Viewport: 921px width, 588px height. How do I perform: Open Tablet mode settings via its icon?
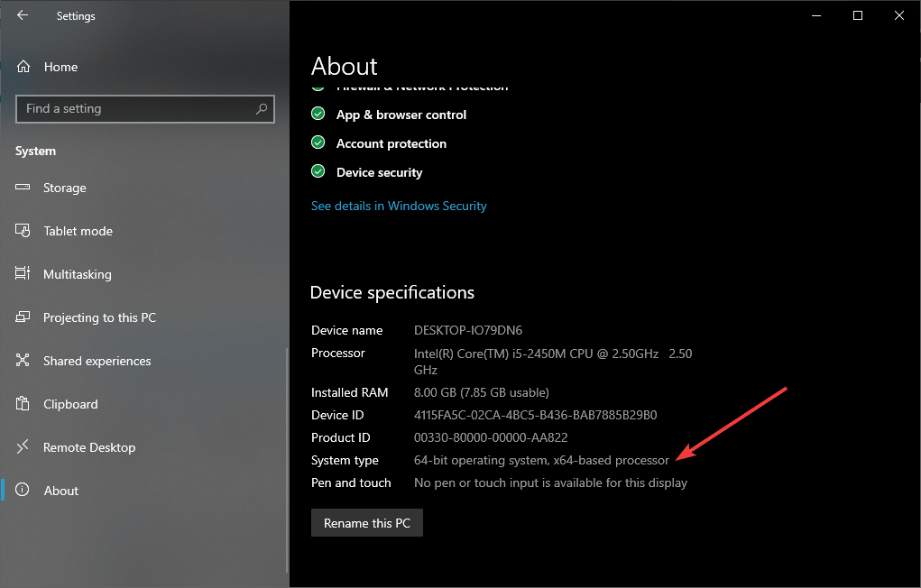coord(24,231)
